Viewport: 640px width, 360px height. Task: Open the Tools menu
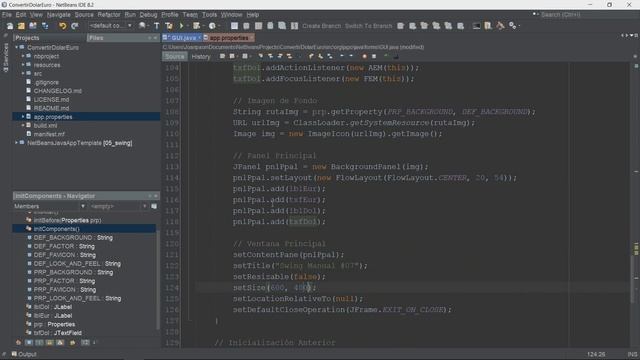pos(209,15)
